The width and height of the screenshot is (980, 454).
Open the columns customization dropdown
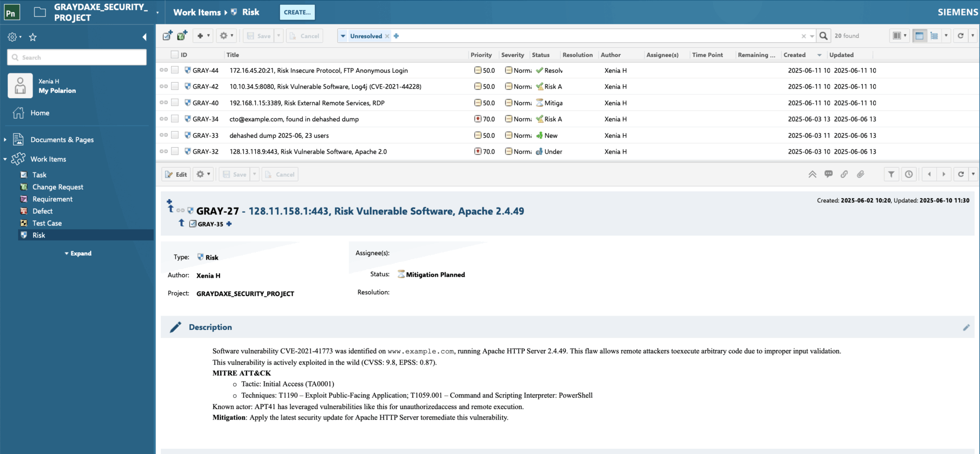click(899, 36)
